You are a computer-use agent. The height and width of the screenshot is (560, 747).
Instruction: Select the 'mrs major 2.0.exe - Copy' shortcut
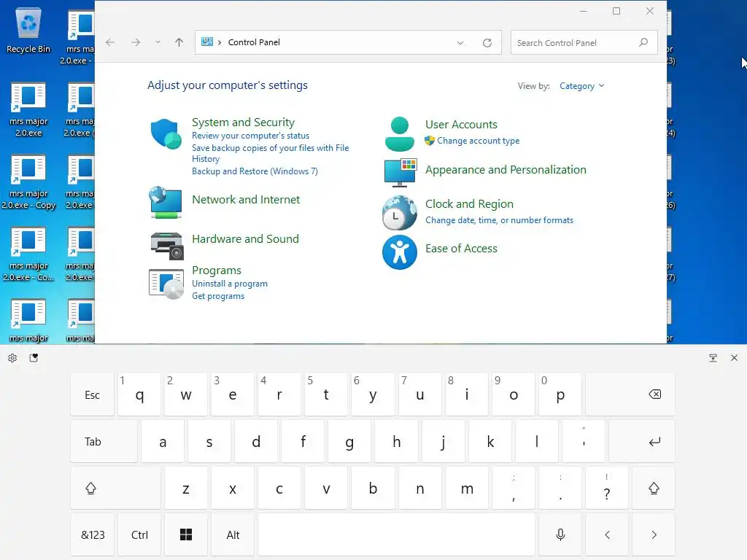28,182
